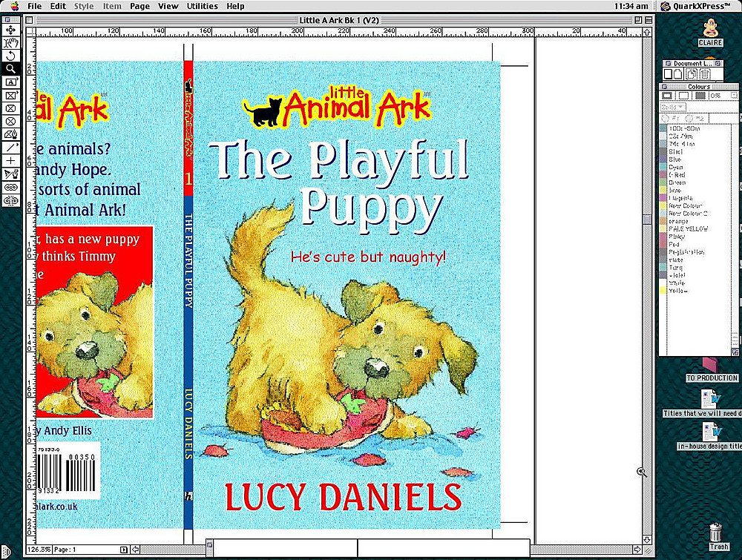Click the Trash icon on desktop

pyautogui.click(x=717, y=532)
